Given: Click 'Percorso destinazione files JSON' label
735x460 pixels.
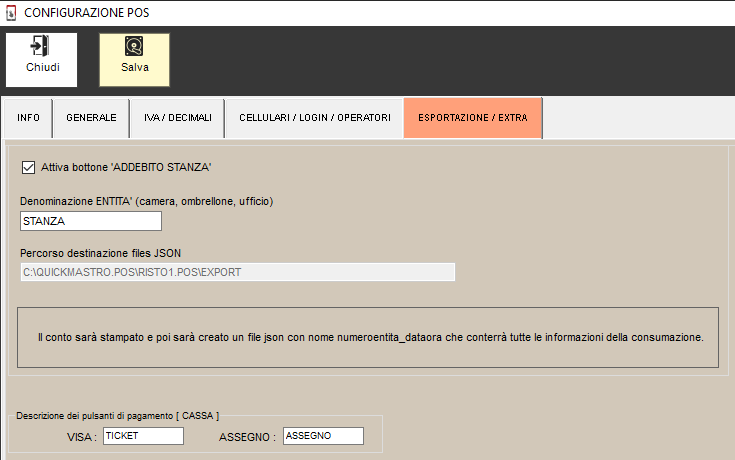Looking at the screenshot, I should (x=100, y=252).
